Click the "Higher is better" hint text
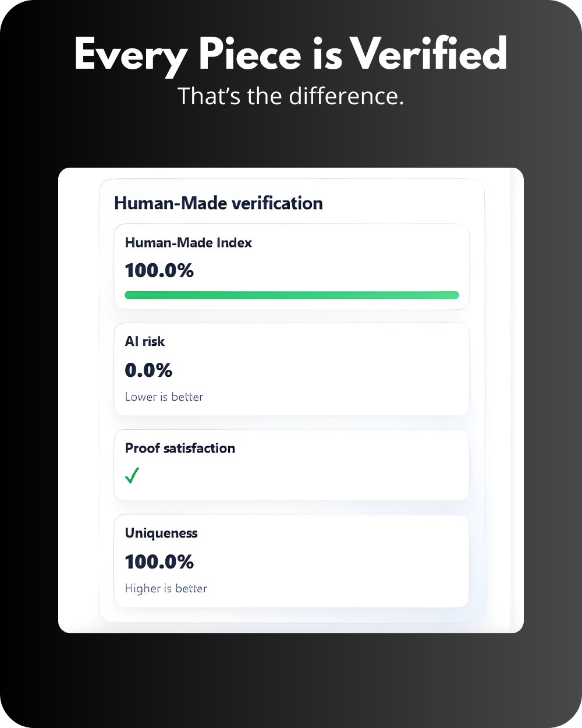Screen dimensions: 582x728 click(166, 588)
